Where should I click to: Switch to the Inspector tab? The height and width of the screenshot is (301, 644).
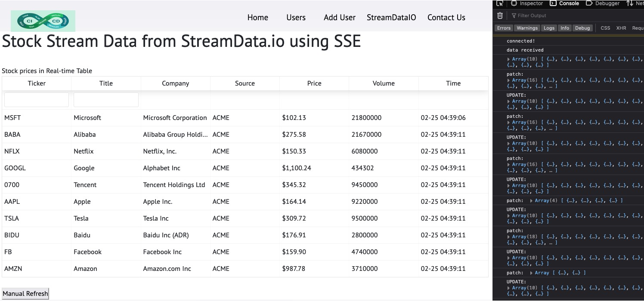pos(527,3)
